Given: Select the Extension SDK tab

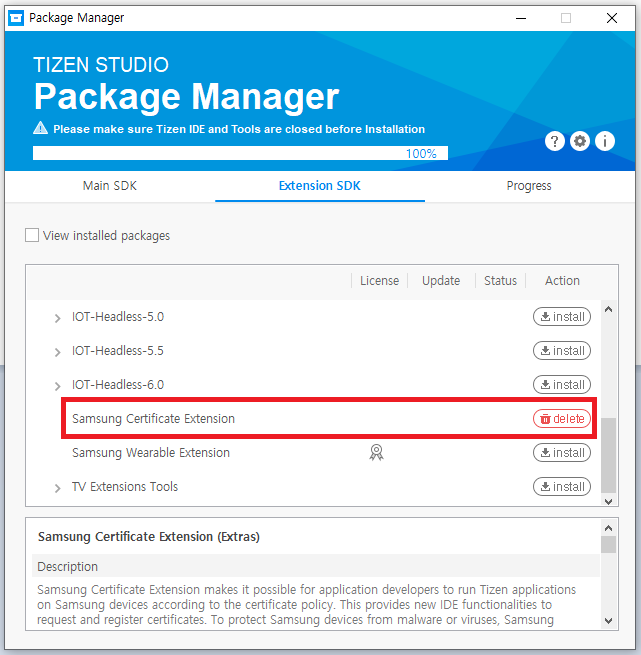Looking at the screenshot, I should point(320,185).
